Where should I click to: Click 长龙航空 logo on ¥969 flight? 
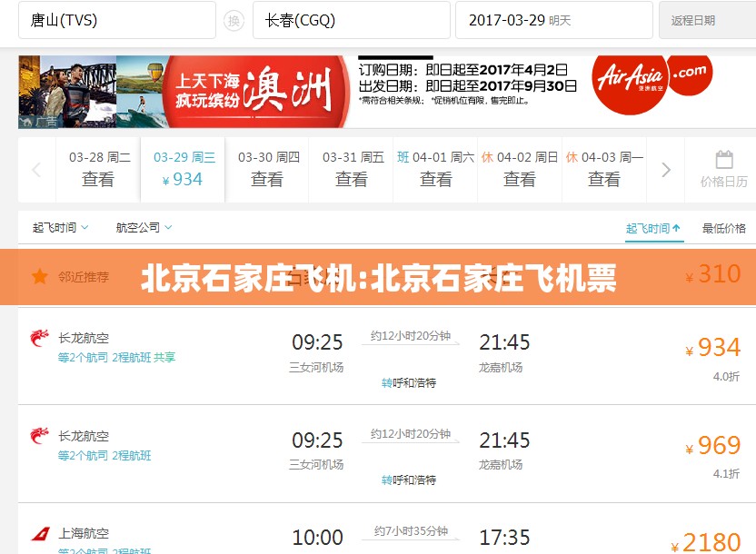coord(40,437)
